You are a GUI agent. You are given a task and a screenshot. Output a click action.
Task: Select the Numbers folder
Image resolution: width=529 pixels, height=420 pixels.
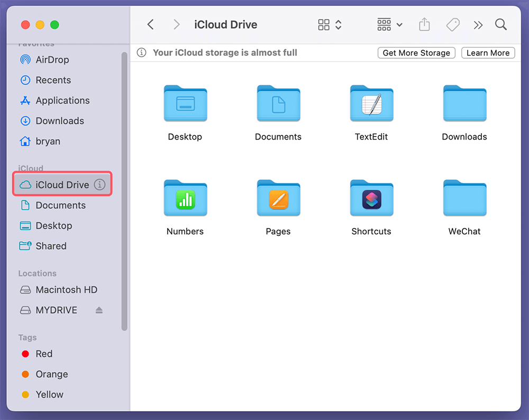click(x=185, y=198)
